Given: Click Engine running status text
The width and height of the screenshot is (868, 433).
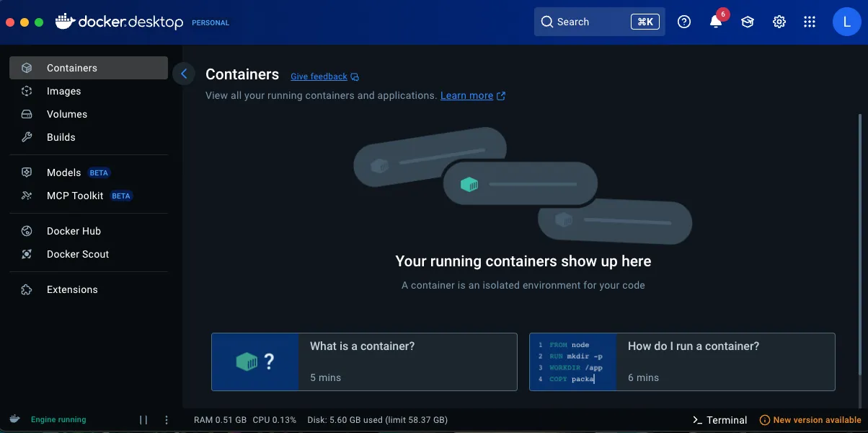Looking at the screenshot, I should pos(58,419).
